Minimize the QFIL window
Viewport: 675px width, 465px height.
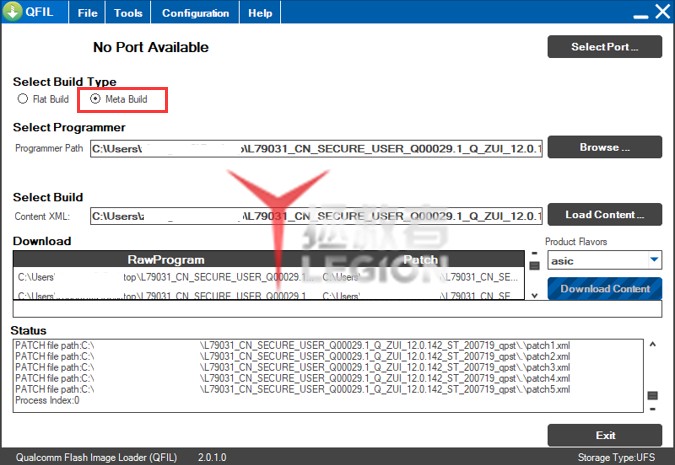[641, 16]
